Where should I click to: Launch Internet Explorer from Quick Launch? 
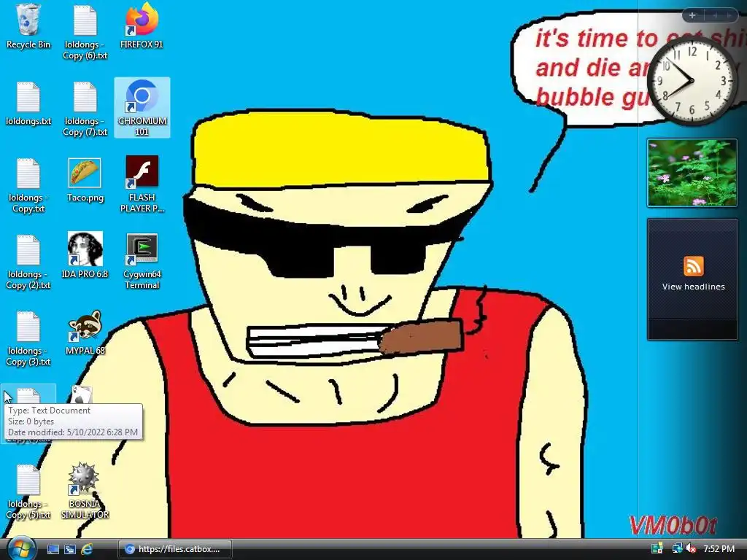click(86, 549)
